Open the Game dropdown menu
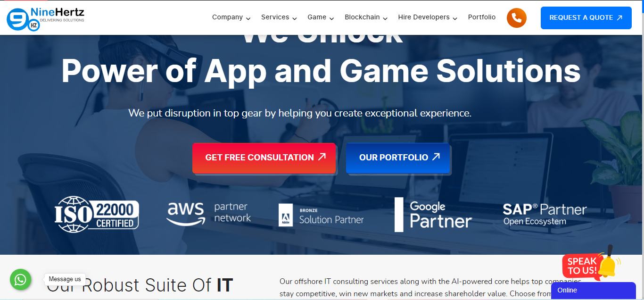The height and width of the screenshot is (300, 644). (321, 17)
